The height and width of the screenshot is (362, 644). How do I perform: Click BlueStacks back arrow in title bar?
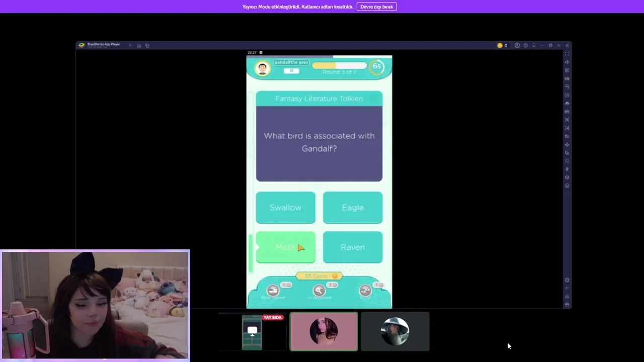pyautogui.click(x=130, y=45)
